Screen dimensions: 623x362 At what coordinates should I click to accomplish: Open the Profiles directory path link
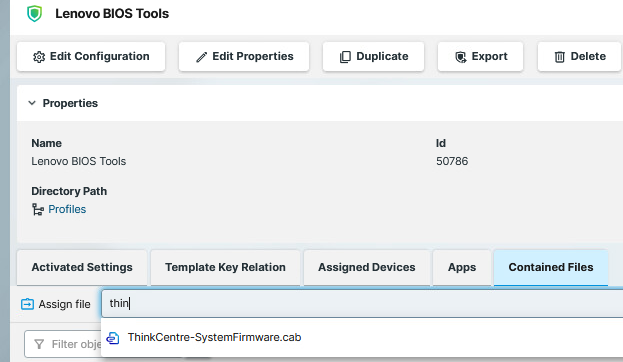67,209
